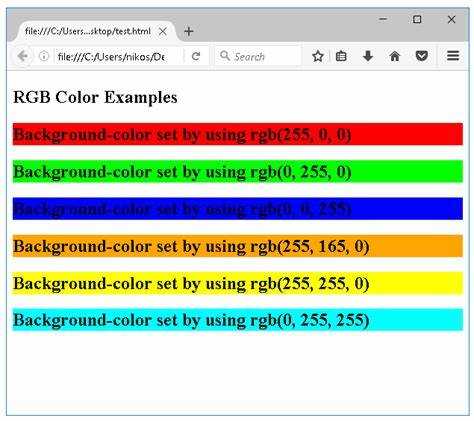Click the back arrow navigation button
The image size is (474, 421).
23,56
